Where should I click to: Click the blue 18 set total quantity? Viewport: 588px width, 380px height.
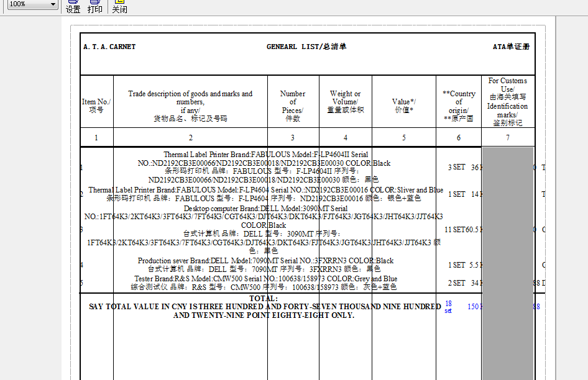448,307
